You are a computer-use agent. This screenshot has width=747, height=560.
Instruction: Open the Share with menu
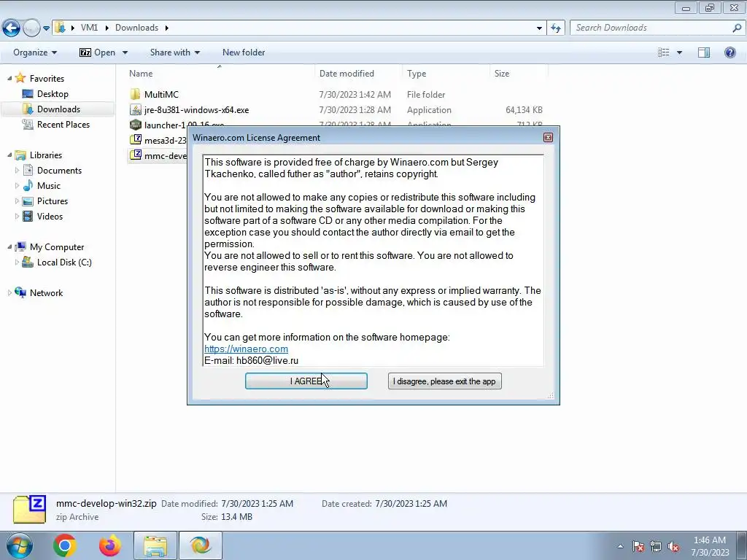[x=175, y=52]
